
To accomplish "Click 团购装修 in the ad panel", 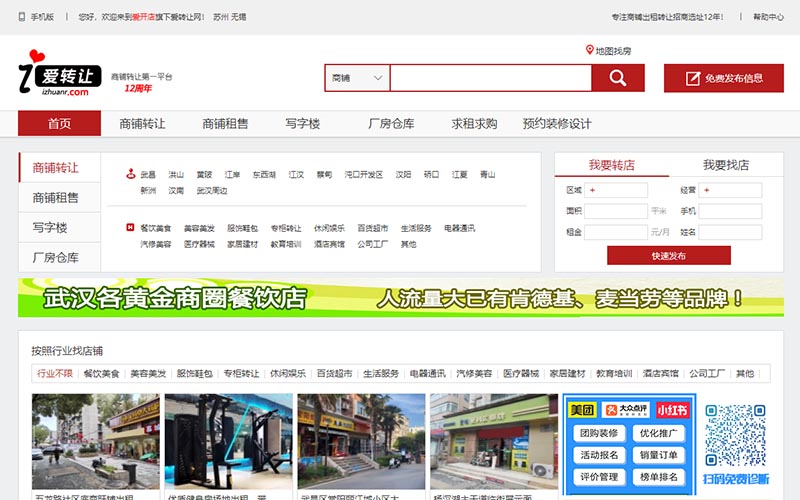I will pos(599,433).
